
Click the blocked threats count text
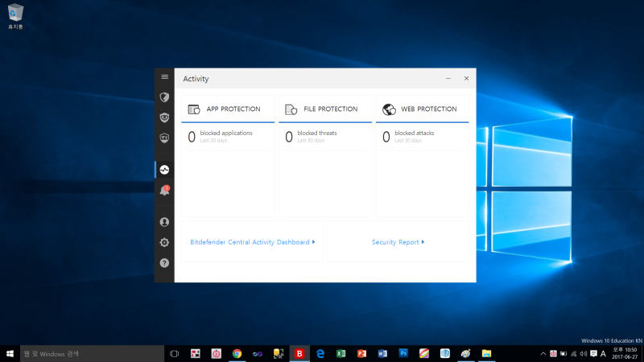click(x=317, y=133)
